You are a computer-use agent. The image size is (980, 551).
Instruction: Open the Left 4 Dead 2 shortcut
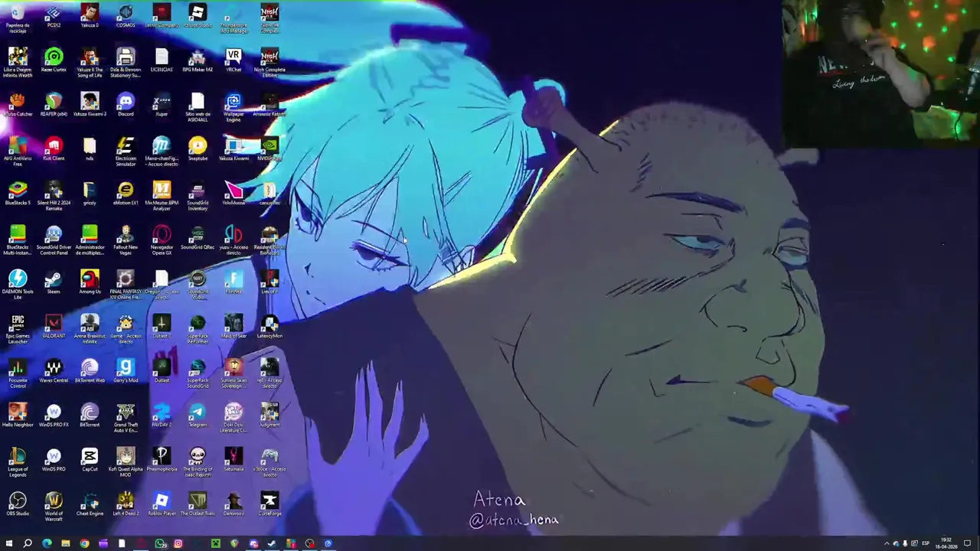tap(126, 505)
